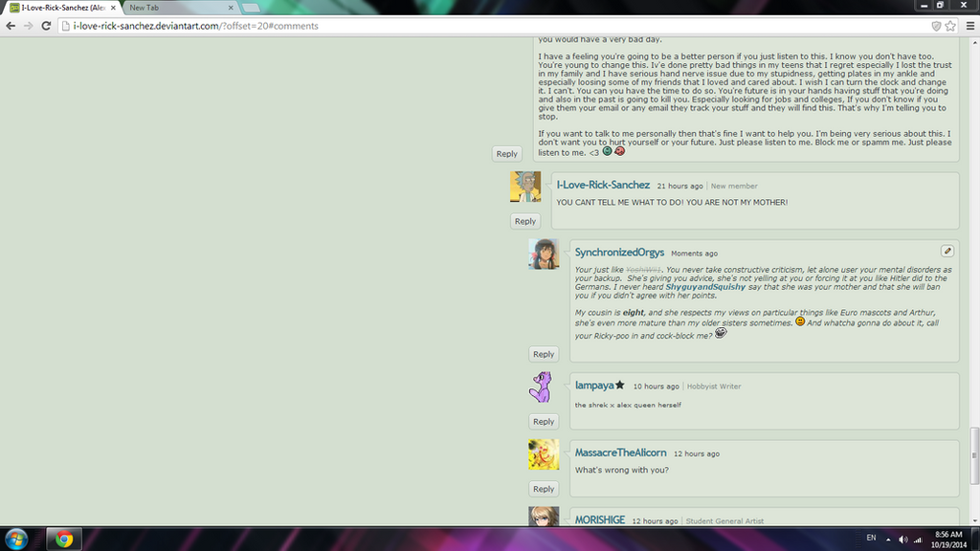Reply to the SynchronizedOrgys comment

[x=544, y=354]
